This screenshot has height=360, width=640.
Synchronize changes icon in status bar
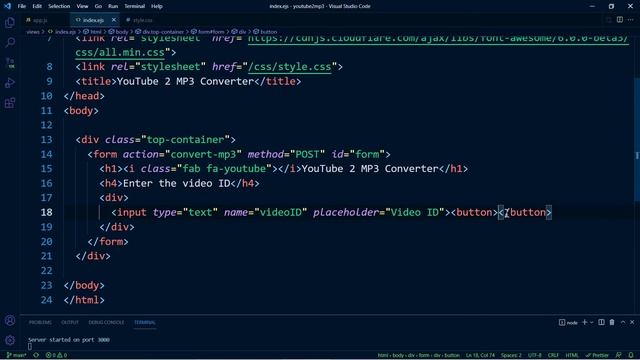tap(36, 355)
